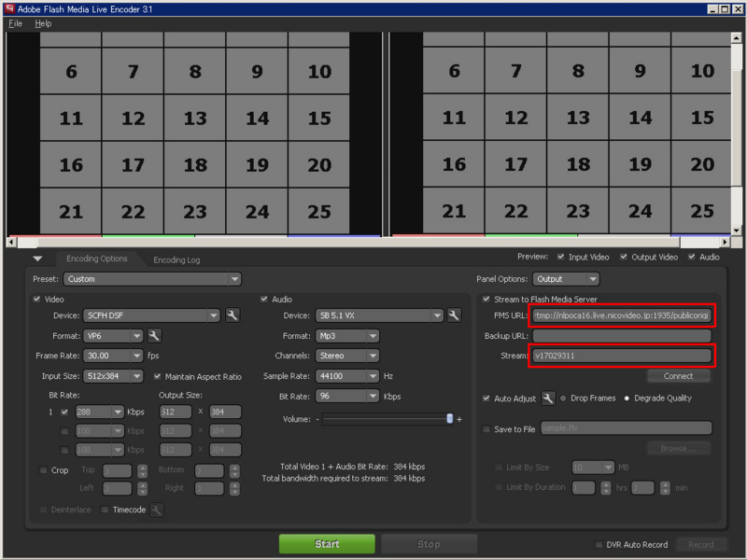Select the Drop Frames radio option
The height and width of the screenshot is (560, 747).
(x=563, y=399)
